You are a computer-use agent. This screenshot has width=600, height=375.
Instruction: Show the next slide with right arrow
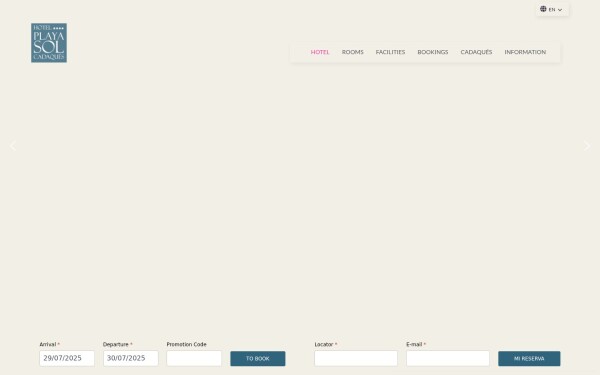coord(587,146)
